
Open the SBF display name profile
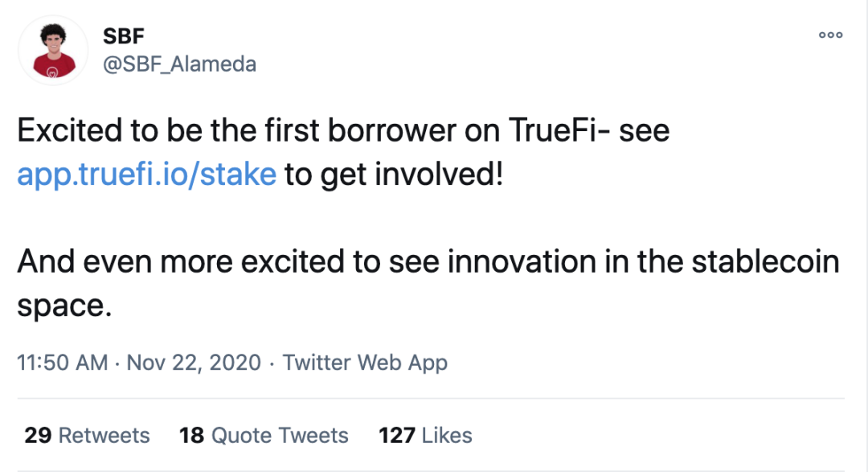[x=124, y=36]
